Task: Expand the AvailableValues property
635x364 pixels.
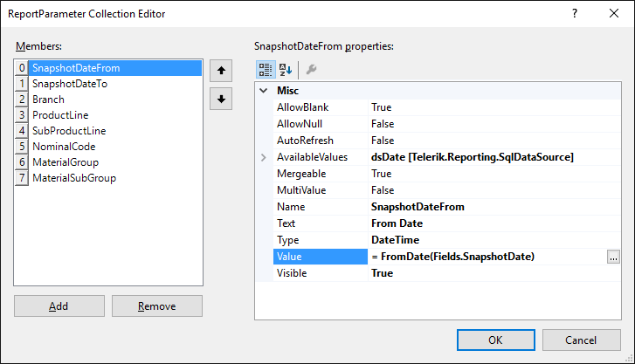Action: coord(264,157)
